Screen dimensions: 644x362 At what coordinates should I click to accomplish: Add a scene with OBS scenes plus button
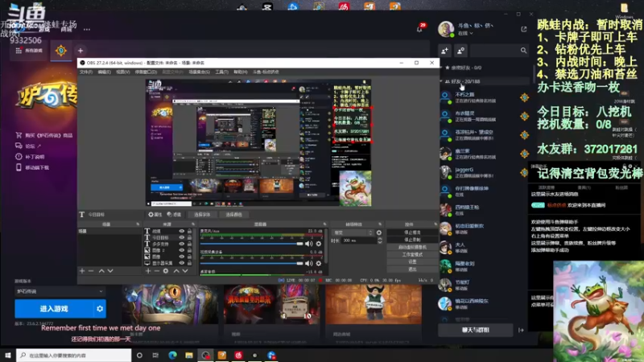82,271
